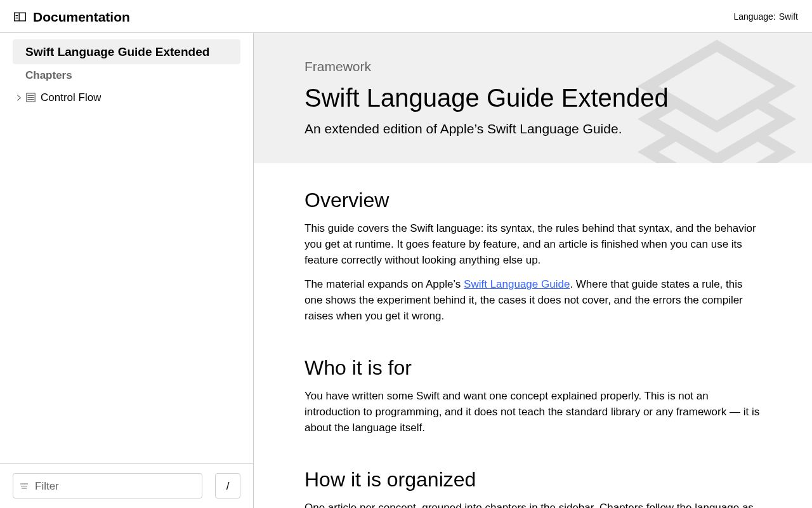812x508 pixels.
Task: Click the Who it is for heading
Action: pyautogui.click(x=358, y=368)
